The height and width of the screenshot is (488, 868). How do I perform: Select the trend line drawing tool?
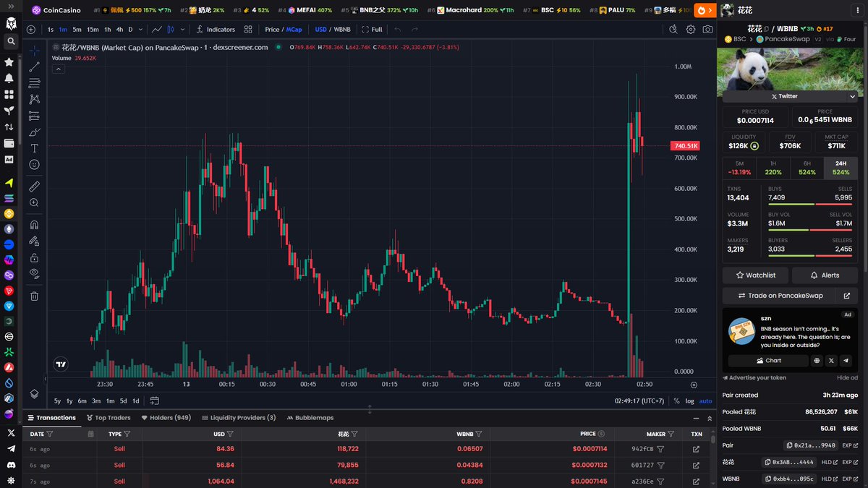34,67
